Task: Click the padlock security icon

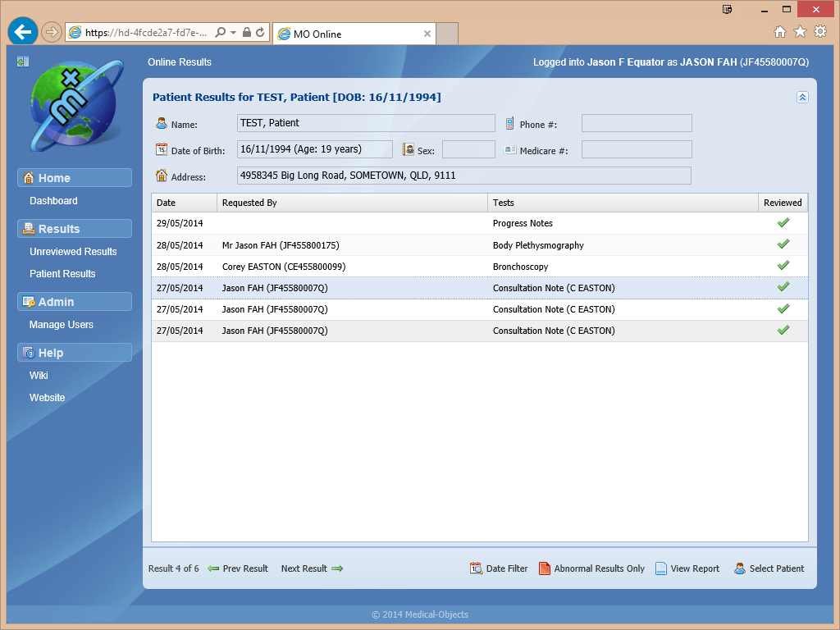Action: pos(246,32)
